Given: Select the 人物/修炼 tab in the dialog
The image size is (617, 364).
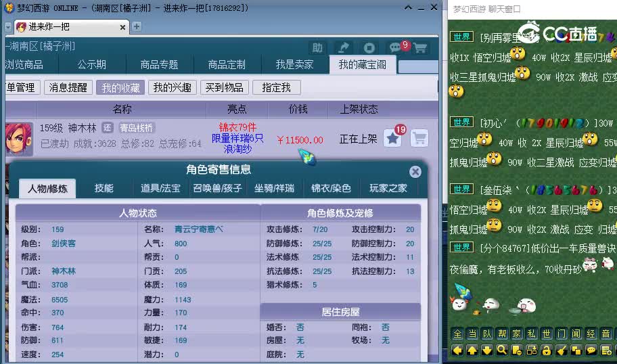Looking at the screenshot, I should [x=47, y=189].
